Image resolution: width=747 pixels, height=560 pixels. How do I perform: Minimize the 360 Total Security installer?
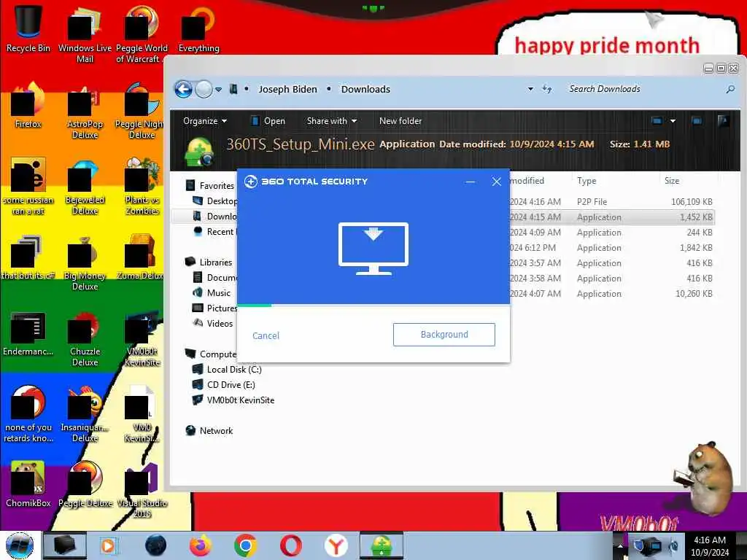click(471, 182)
